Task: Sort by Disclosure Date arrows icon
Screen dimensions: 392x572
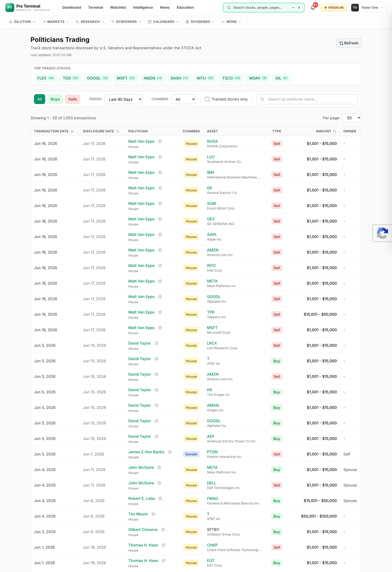Action: (118, 131)
